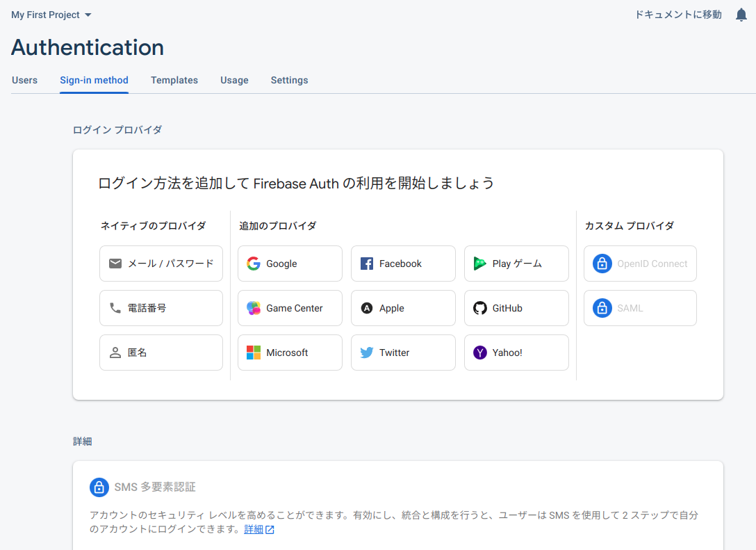Click the ログイン プロバイダ section label
The height and width of the screenshot is (550, 756).
click(117, 130)
